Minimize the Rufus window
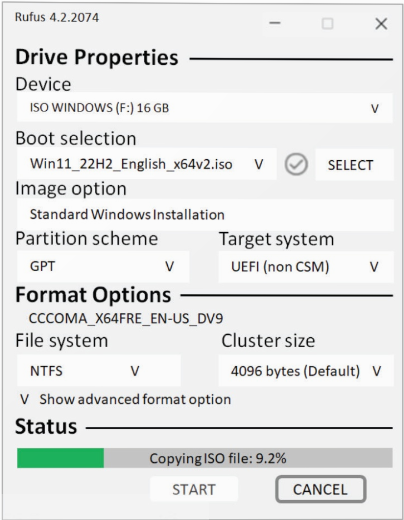Viewport: 404px width, 520px height. click(275, 23)
